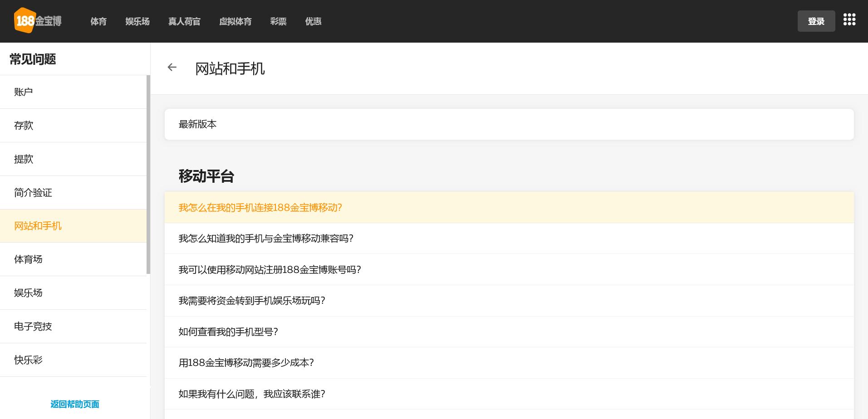868x419 pixels.
Task: Go back using the left arrow icon
Action: point(172,68)
